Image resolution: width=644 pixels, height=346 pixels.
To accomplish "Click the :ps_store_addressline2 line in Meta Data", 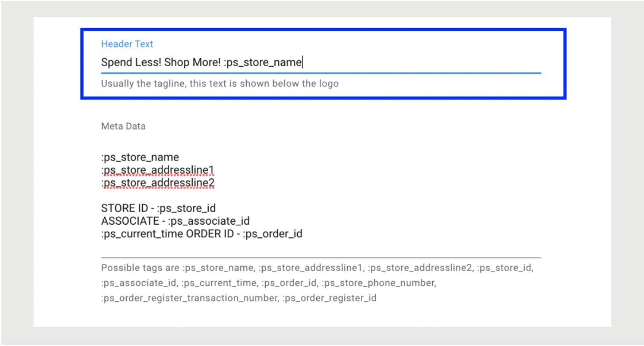I will click(x=158, y=183).
